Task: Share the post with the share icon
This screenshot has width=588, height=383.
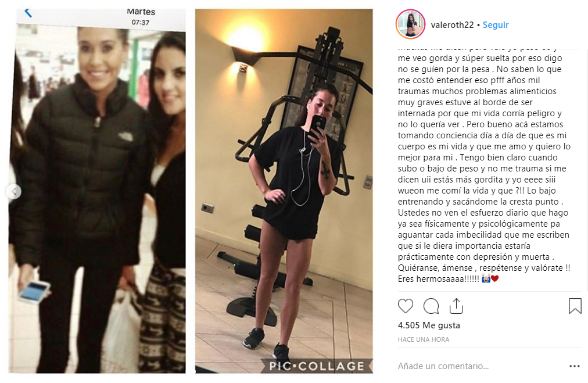Action: 456,306
